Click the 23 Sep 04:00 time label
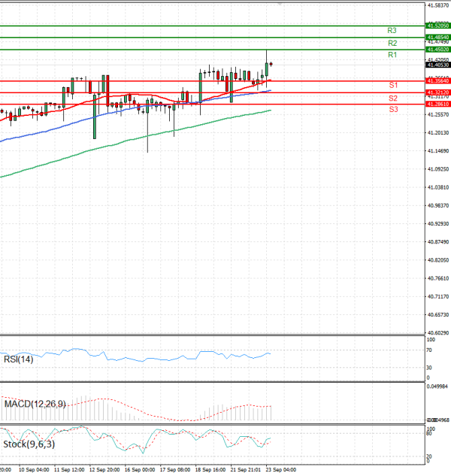451x476 pixels. (x=280, y=470)
